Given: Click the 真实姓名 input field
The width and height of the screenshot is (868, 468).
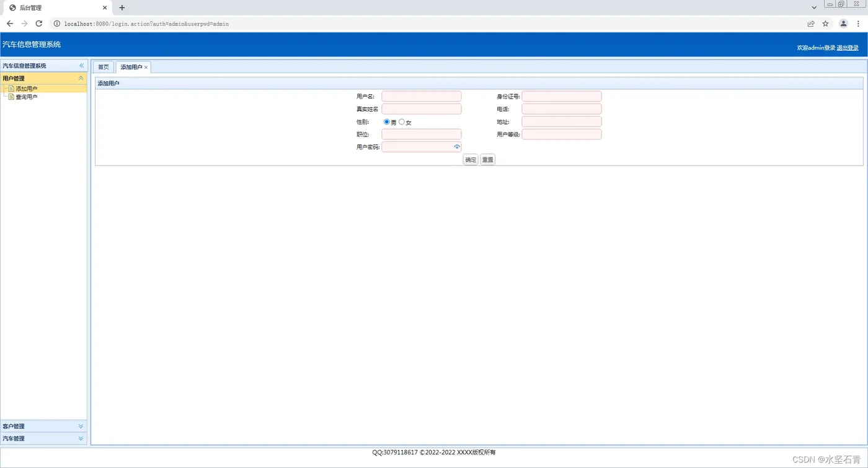Looking at the screenshot, I should [422, 109].
